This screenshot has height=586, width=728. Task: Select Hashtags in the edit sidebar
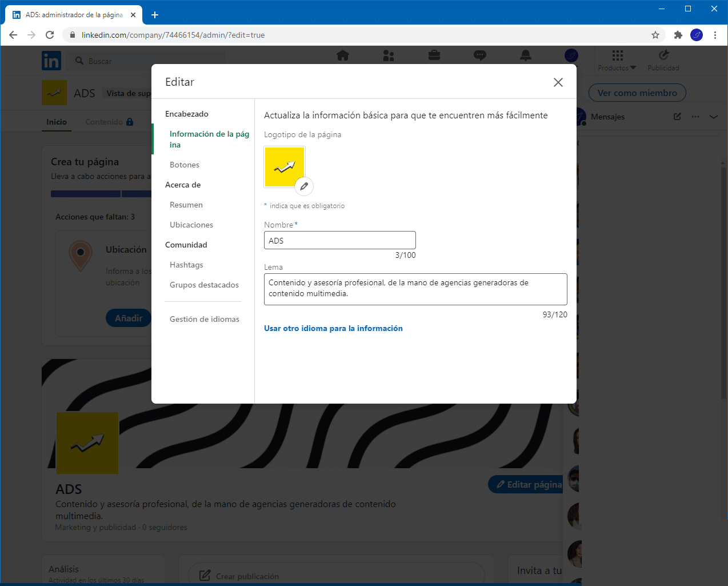pos(186,265)
